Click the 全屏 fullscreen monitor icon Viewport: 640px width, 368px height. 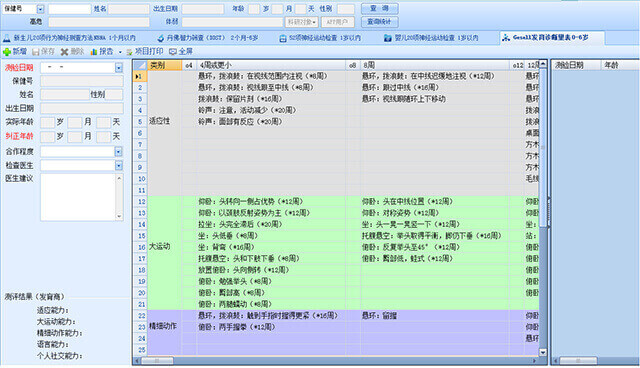[173, 52]
